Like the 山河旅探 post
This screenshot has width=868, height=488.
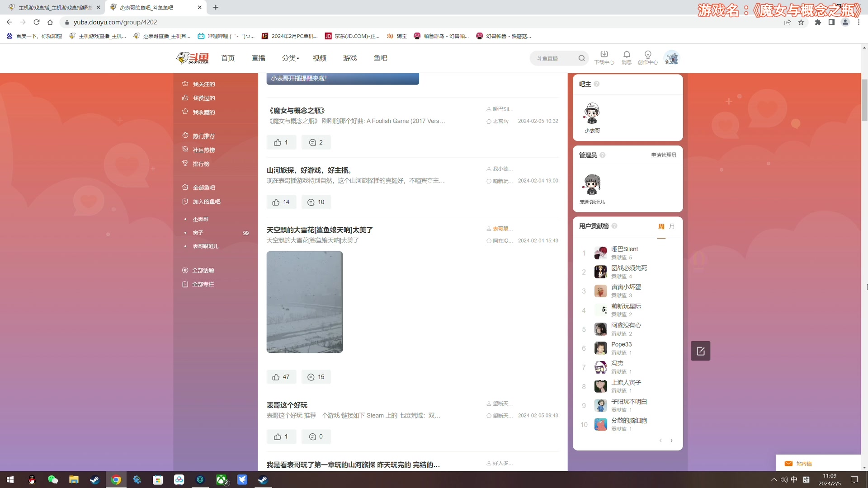point(281,202)
